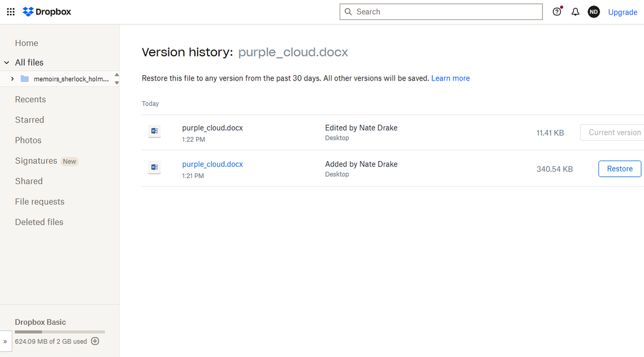Click the plus icon beside storage usage
Image resolution: width=644 pixels, height=357 pixels.
[95, 341]
